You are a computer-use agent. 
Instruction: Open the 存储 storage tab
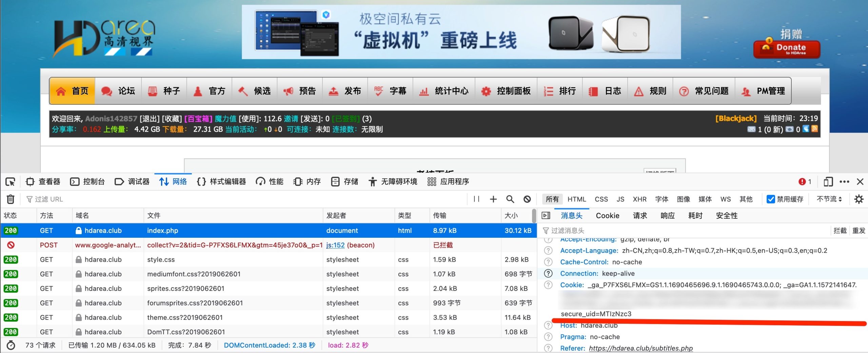tap(344, 182)
